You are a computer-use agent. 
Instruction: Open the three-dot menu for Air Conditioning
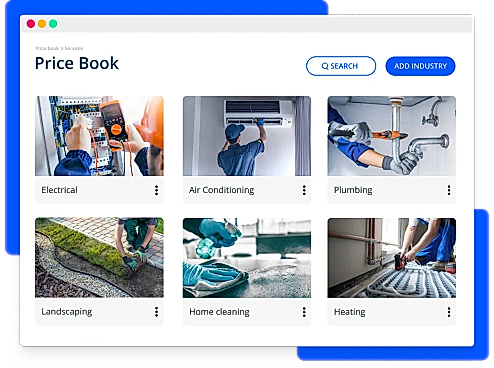click(x=304, y=190)
